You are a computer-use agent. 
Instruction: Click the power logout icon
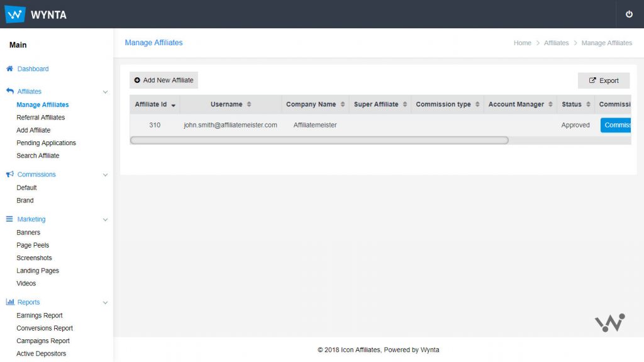(629, 14)
